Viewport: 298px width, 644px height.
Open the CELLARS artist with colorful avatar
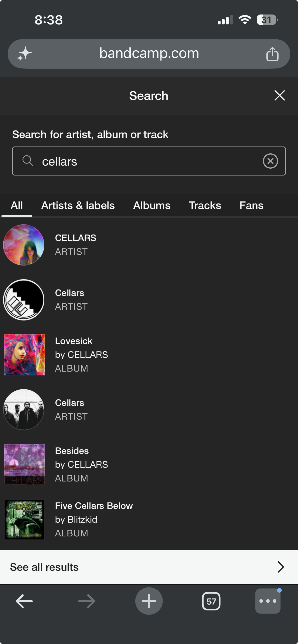coord(149,245)
